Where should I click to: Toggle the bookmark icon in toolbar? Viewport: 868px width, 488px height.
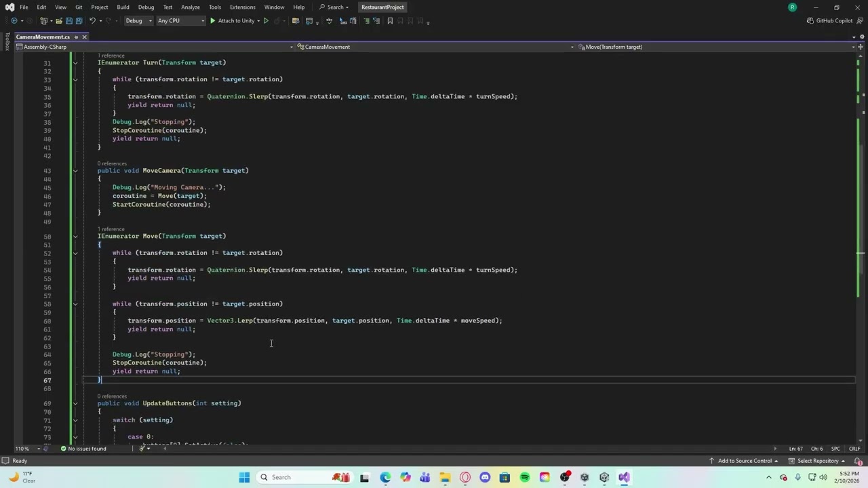pyautogui.click(x=390, y=21)
